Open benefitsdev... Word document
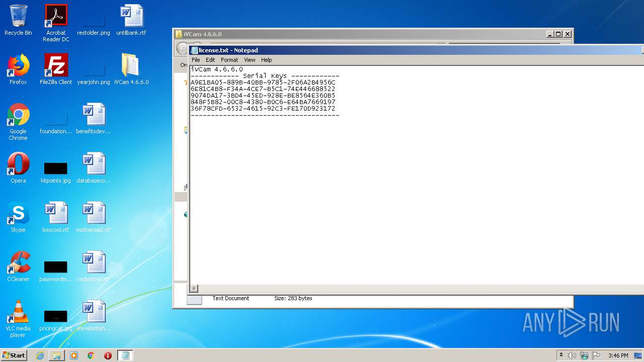This screenshot has width=644, height=362. (x=94, y=119)
